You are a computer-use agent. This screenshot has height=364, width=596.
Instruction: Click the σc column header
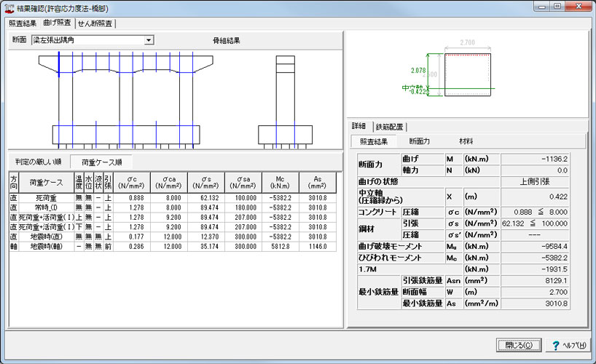[132, 181]
